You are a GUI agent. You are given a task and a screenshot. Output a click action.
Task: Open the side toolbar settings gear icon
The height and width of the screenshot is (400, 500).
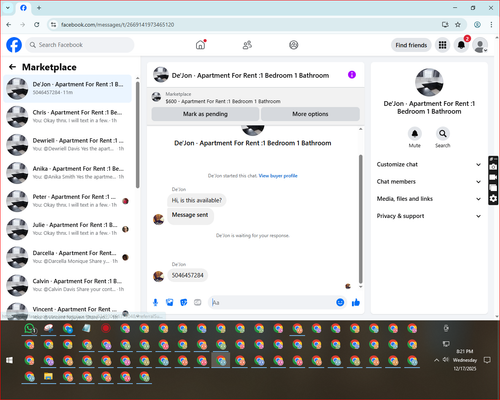(x=493, y=199)
